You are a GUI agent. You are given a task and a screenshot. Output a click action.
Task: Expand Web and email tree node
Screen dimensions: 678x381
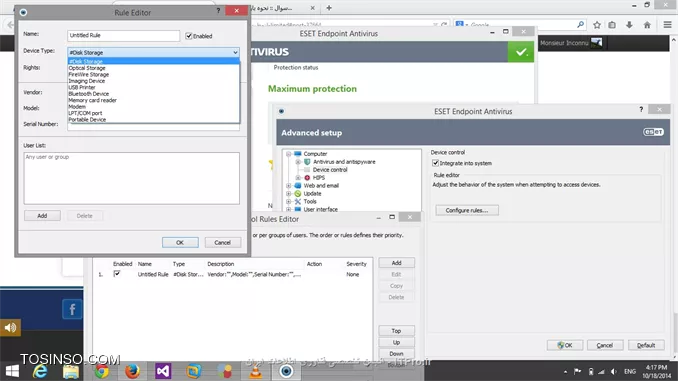[x=288, y=186]
